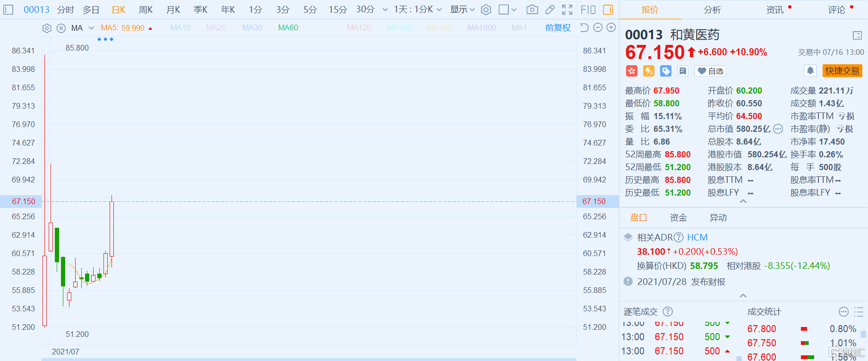The image size is (868, 361).
Task: Switch to the 周K weekly chart
Action: click(146, 9)
